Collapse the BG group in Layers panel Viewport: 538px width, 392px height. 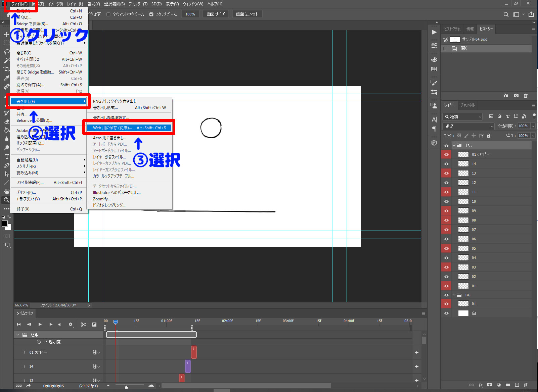pos(454,295)
